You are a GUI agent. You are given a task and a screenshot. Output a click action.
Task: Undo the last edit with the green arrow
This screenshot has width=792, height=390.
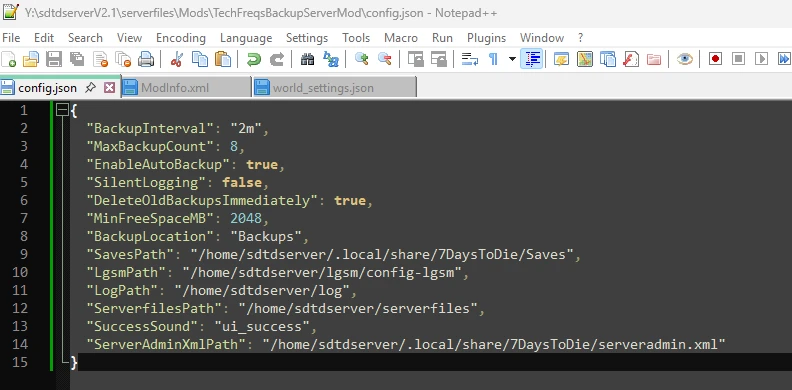point(254,59)
